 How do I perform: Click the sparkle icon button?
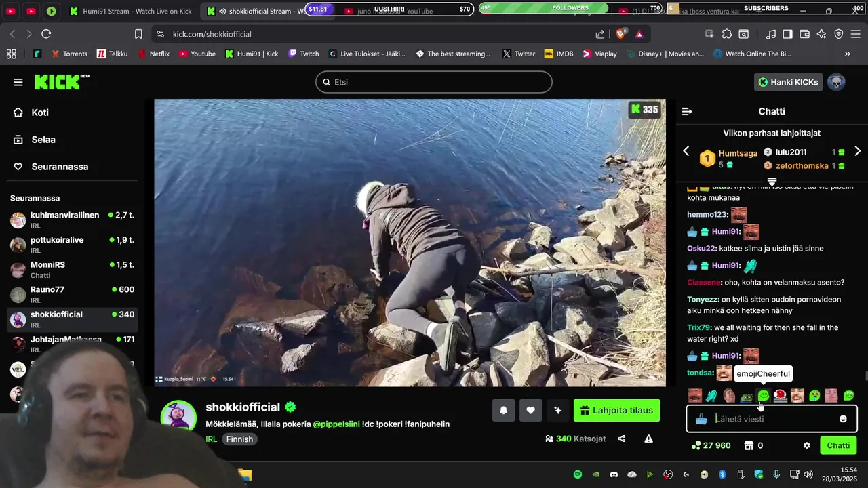(x=557, y=410)
